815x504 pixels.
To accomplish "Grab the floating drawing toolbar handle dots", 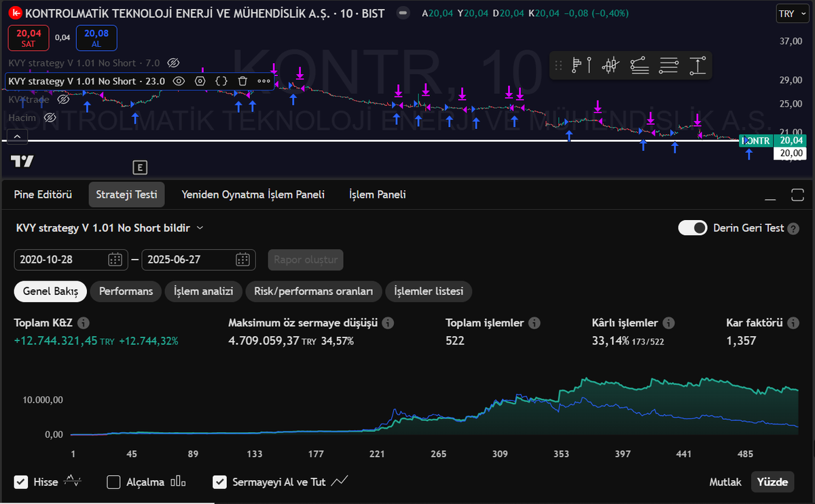I will (559, 65).
